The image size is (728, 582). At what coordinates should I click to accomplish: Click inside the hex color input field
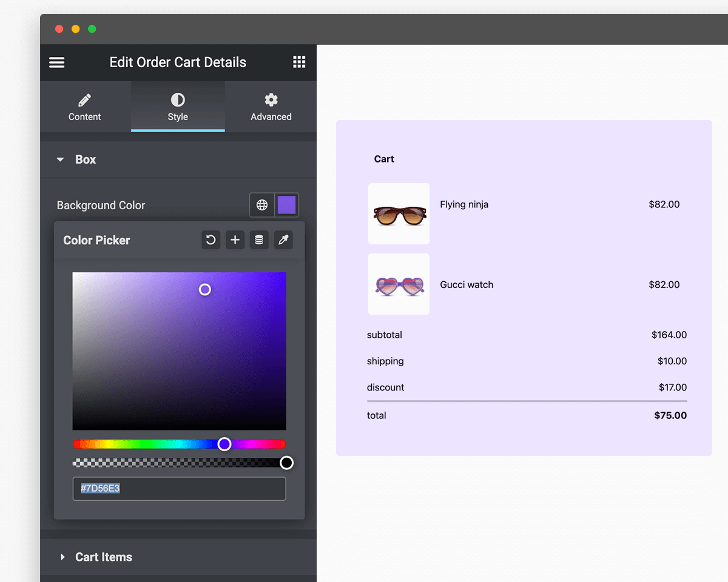(x=179, y=489)
